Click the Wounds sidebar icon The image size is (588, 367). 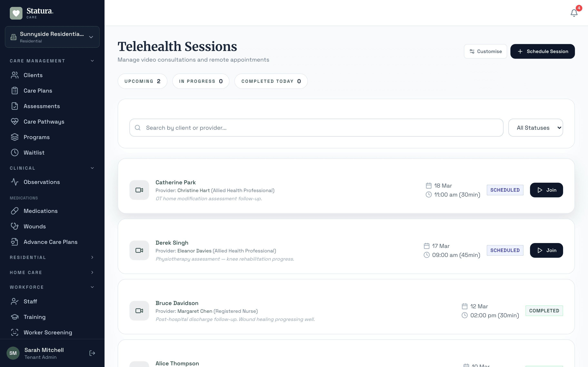pyautogui.click(x=14, y=226)
